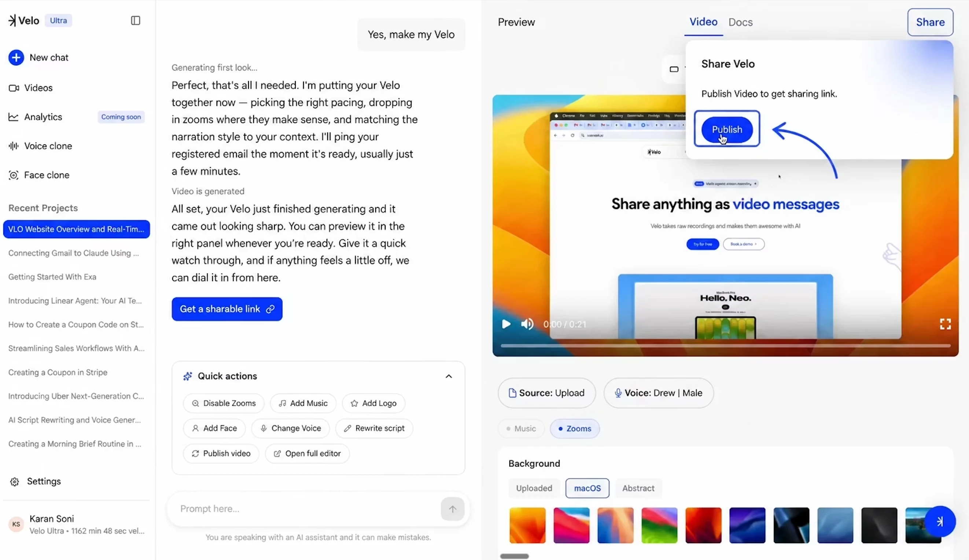The image size is (969, 560).
Task: Open AI Script Rewriting and Voice project
Action: coord(75,420)
